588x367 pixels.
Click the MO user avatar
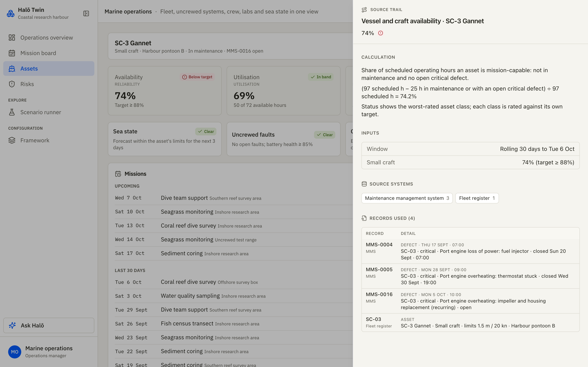[x=14, y=352]
